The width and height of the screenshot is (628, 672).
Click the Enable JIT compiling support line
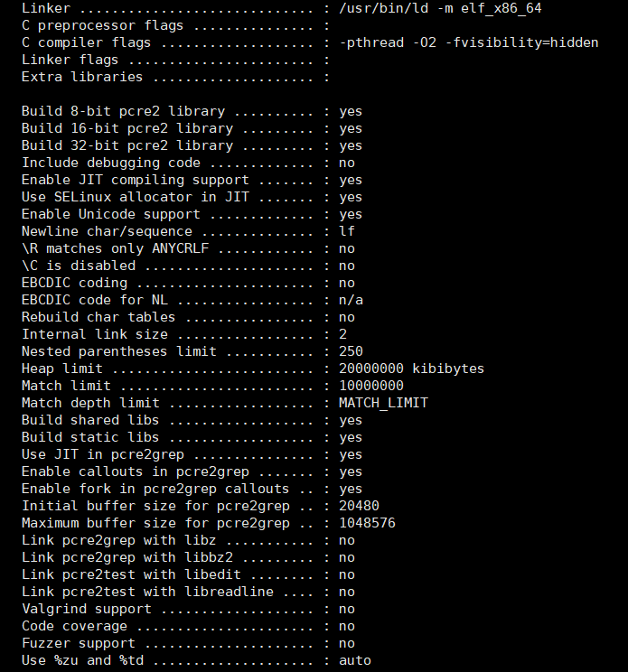[x=192, y=180]
